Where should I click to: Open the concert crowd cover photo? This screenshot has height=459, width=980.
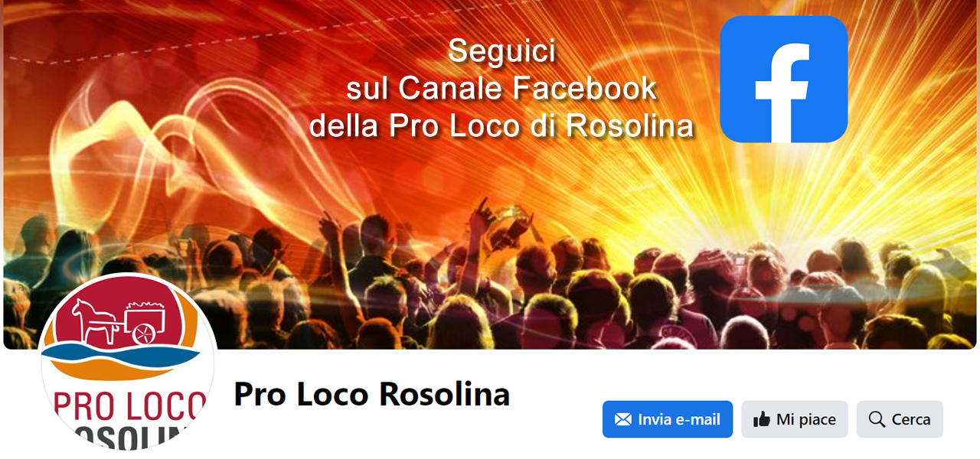pyautogui.click(x=490, y=174)
